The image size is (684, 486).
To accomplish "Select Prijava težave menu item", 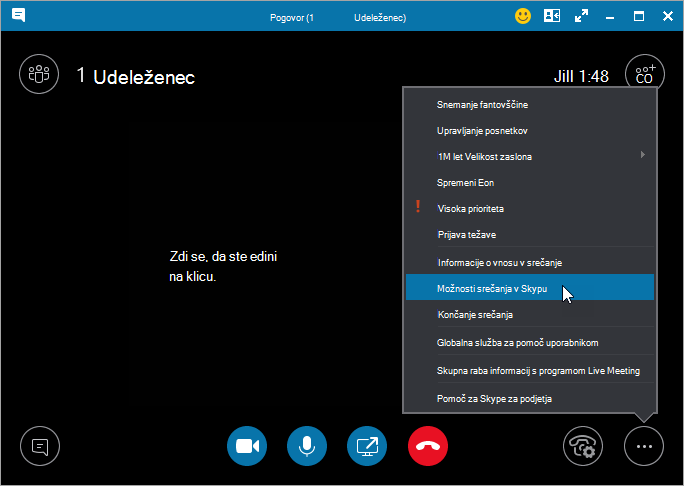I will [530, 234].
